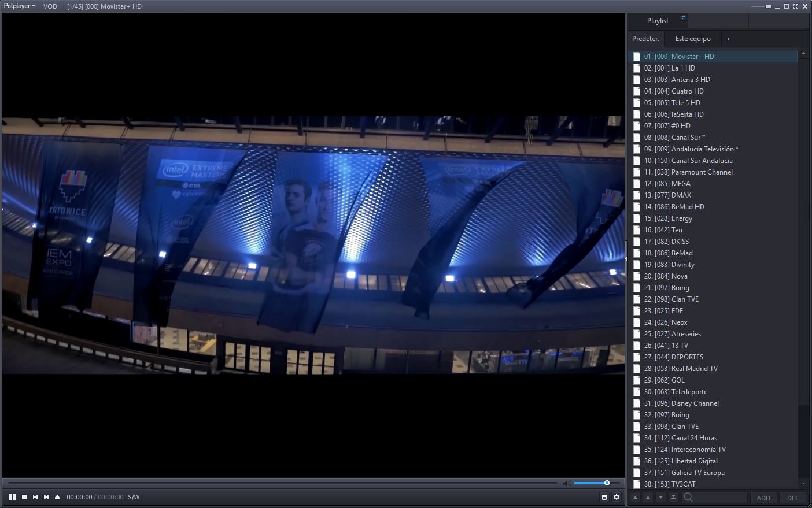The height and width of the screenshot is (508, 812).
Task: Move selected item to playlist bottom
Action: (673, 498)
